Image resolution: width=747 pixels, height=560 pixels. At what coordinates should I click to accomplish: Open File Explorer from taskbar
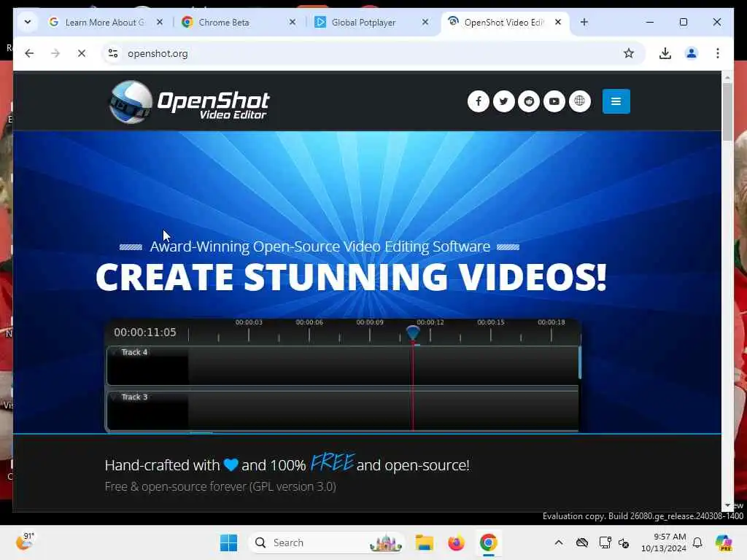(x=424, y=542)
